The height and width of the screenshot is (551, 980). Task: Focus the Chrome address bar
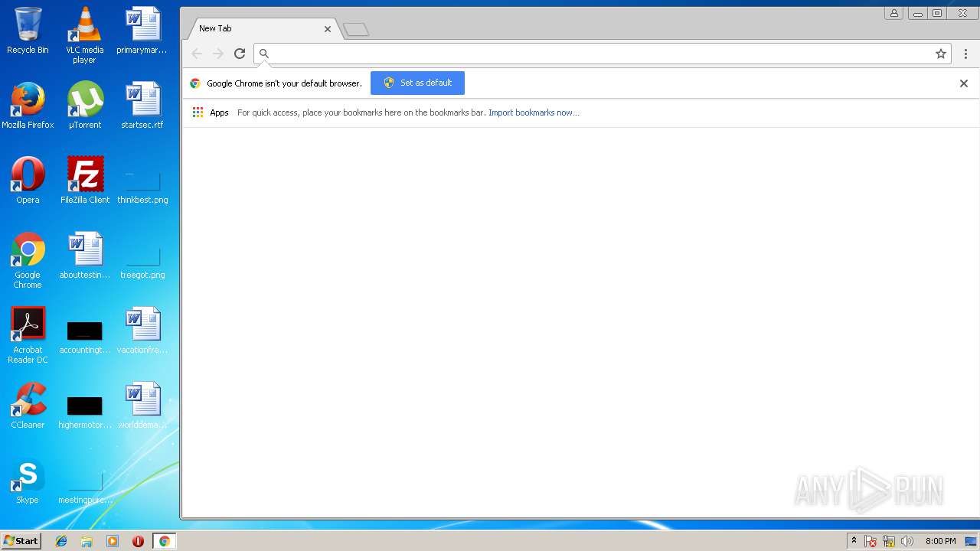[601, 54]
